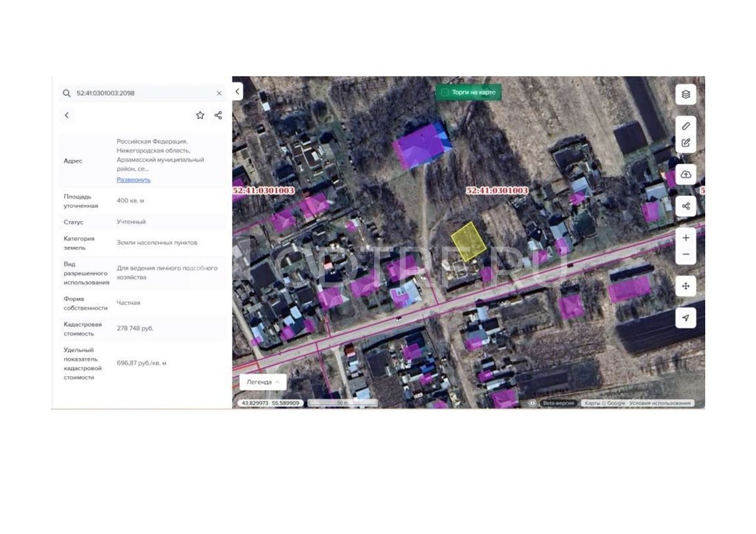Zoom out on the map
The width and height of the screenshot is (756, 534).
click(685, 255)
